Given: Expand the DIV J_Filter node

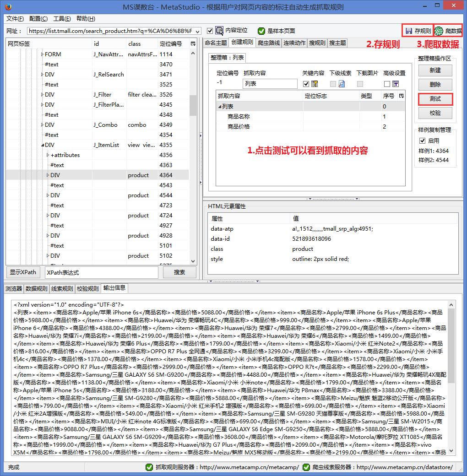Looking at the screenshot, I should tap(42, 95).
